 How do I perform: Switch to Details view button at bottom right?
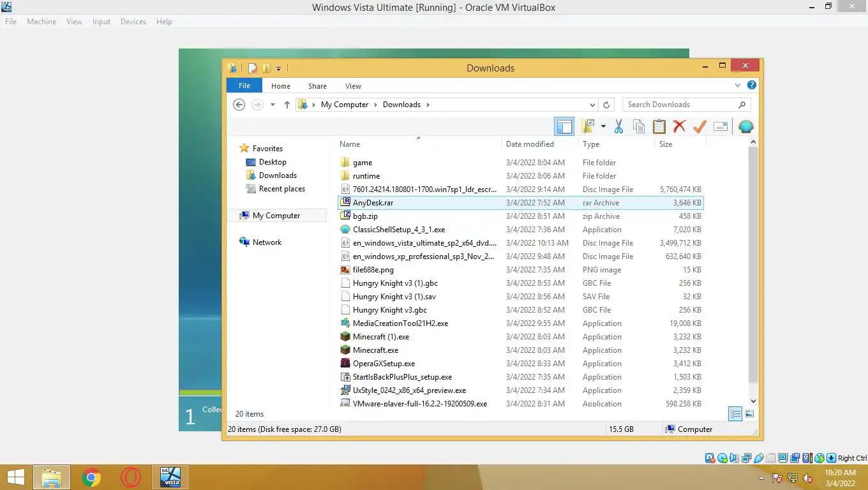(735, 414)
